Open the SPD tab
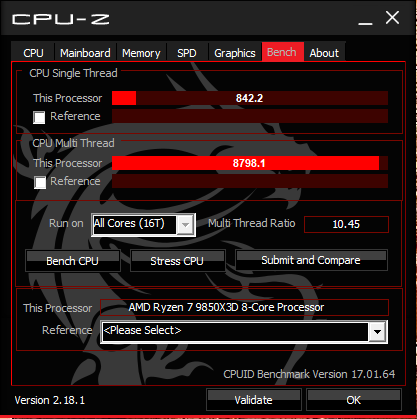 coord(187,52)
